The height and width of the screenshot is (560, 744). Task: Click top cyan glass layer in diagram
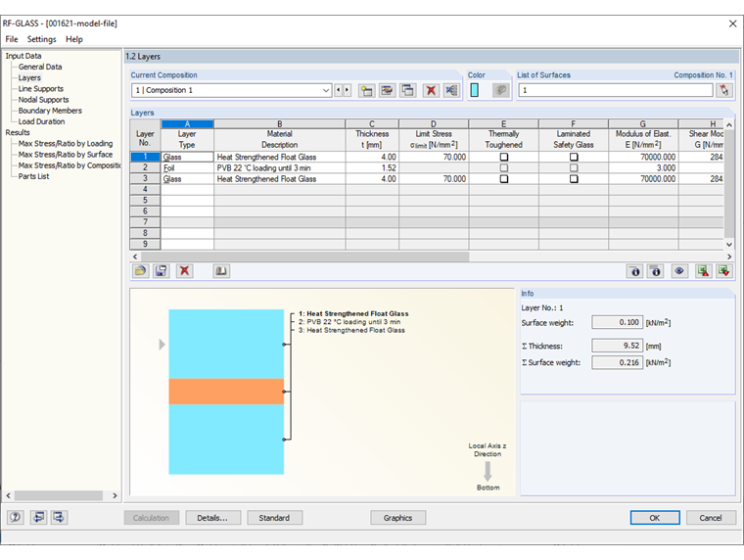pos(226,344)
